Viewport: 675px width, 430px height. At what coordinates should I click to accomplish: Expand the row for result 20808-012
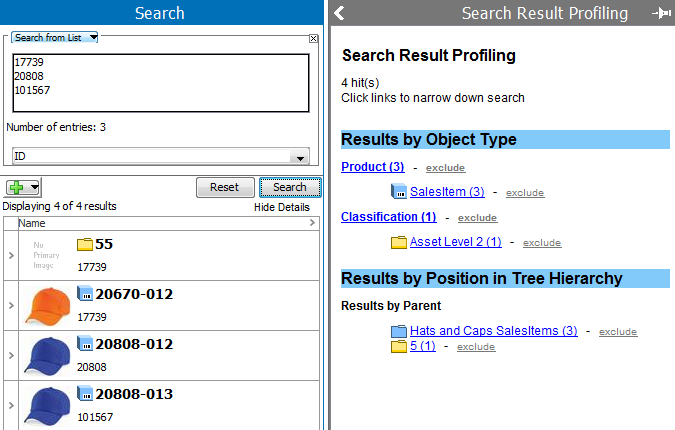(x=11, y=356)
